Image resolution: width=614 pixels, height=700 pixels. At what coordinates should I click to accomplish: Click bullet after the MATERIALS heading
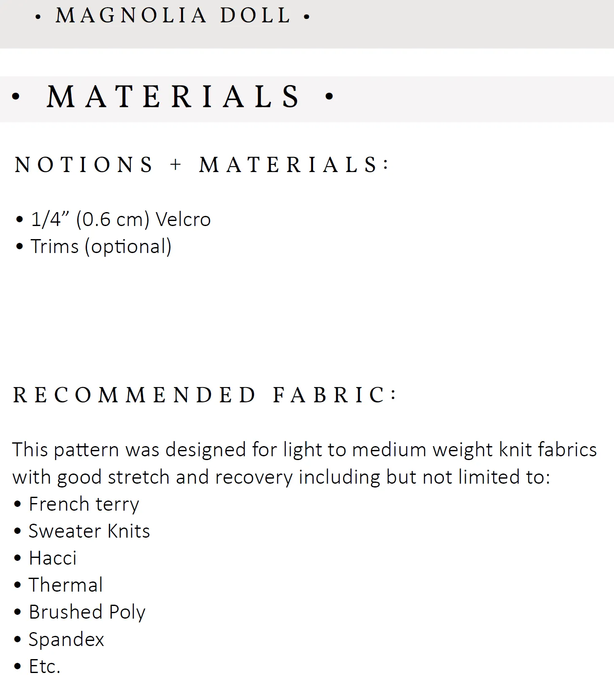(x=330, y=97)
